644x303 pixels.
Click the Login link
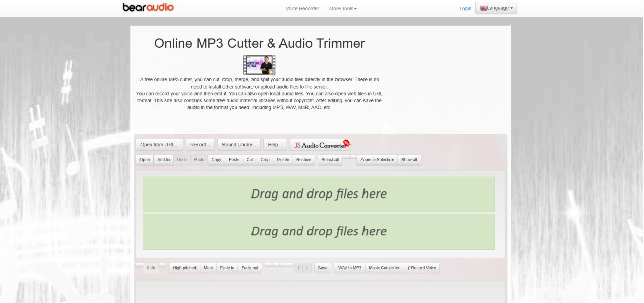point(465,9)
